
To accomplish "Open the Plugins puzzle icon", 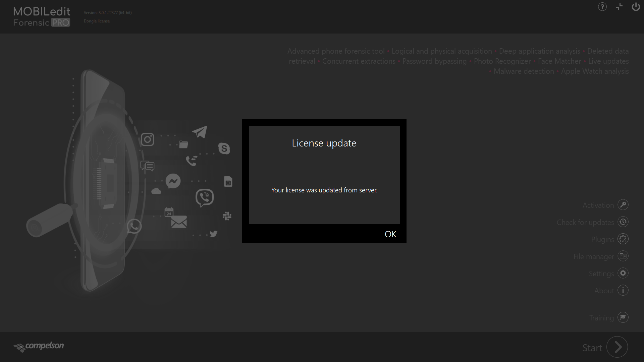I will pos(623,239).
